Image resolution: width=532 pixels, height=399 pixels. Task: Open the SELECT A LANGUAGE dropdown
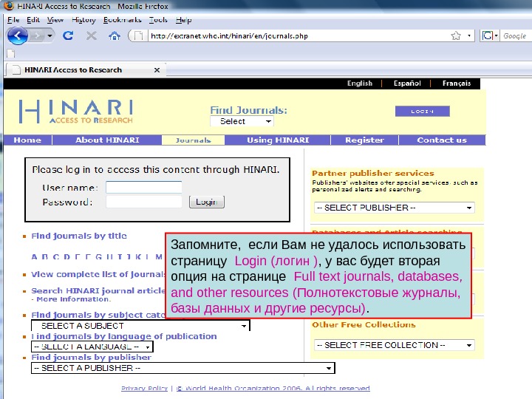pyautogui.click(x=92, y=347)
